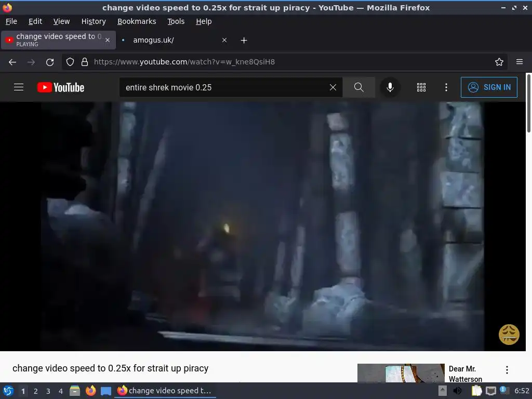This screenshot has width=532, height=399.
Task: Open the tracking protection shield panel
Action: (70, 62)
